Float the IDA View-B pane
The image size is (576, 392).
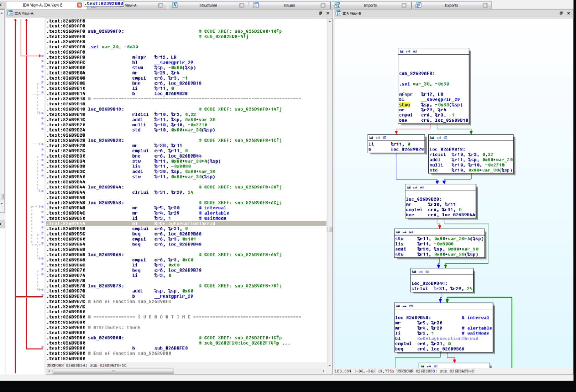pyautogui.click(x=561, y=13)
